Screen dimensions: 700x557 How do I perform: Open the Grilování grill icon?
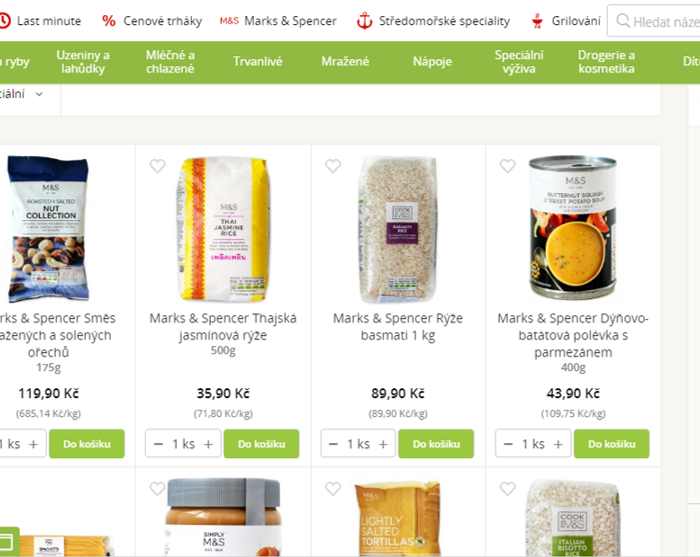(538, 21)
